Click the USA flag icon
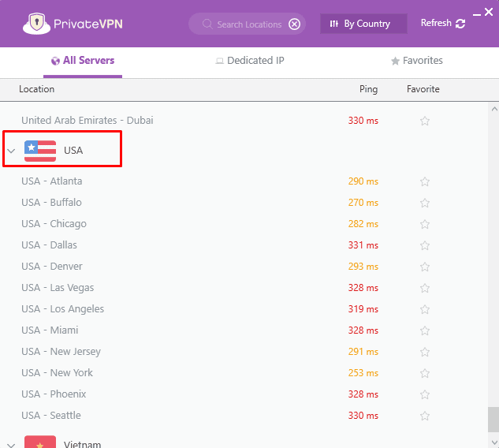 click(x=40, y=151)
